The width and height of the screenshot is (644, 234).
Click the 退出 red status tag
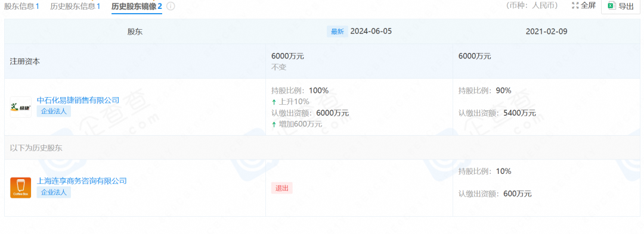281,188
